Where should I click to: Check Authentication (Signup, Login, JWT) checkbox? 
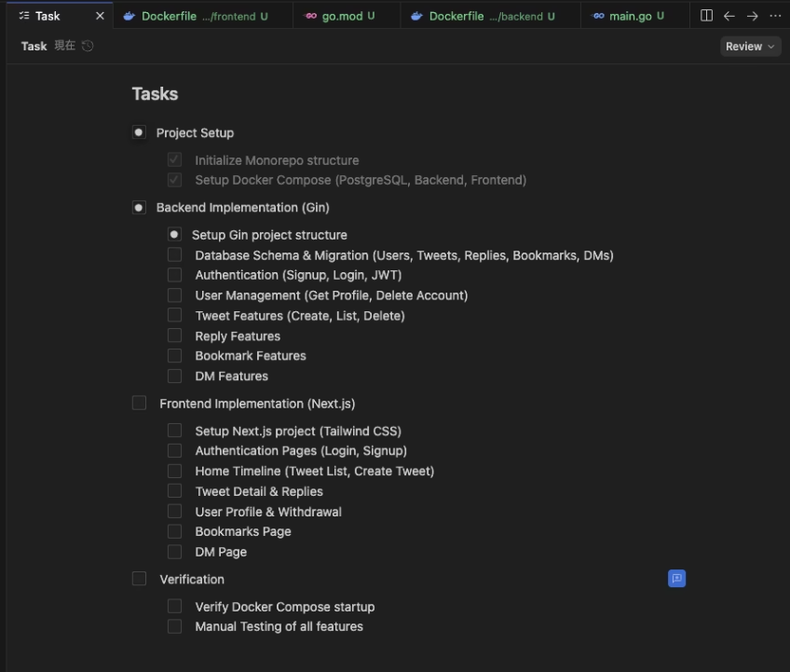(174, 275)
